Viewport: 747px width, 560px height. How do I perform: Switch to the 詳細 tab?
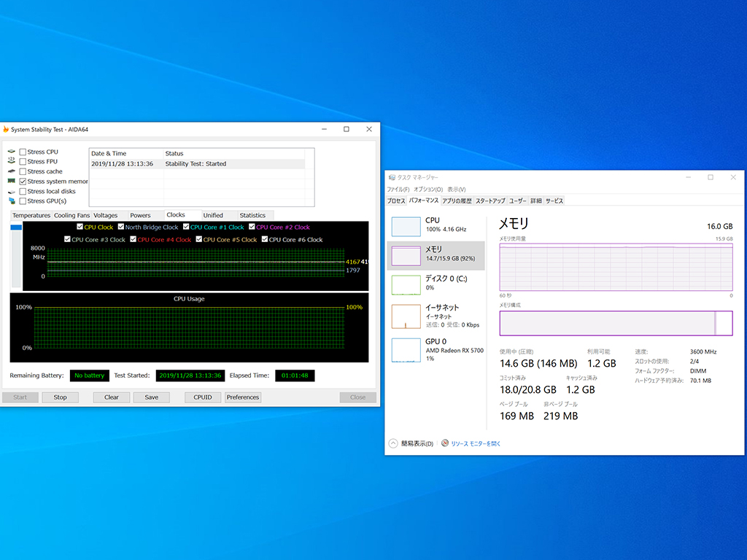pyautogui.click(x=536, y=201)
